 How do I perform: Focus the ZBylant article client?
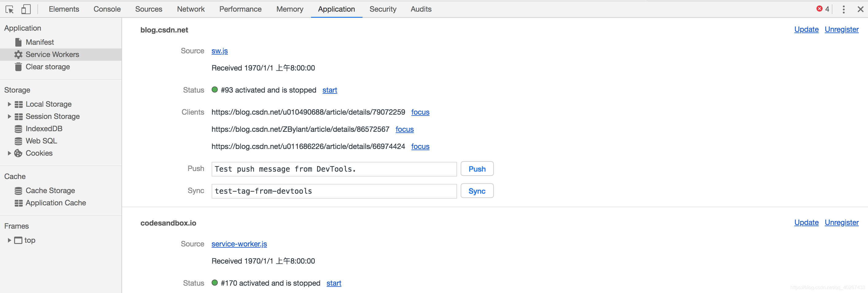coord(404,129)
